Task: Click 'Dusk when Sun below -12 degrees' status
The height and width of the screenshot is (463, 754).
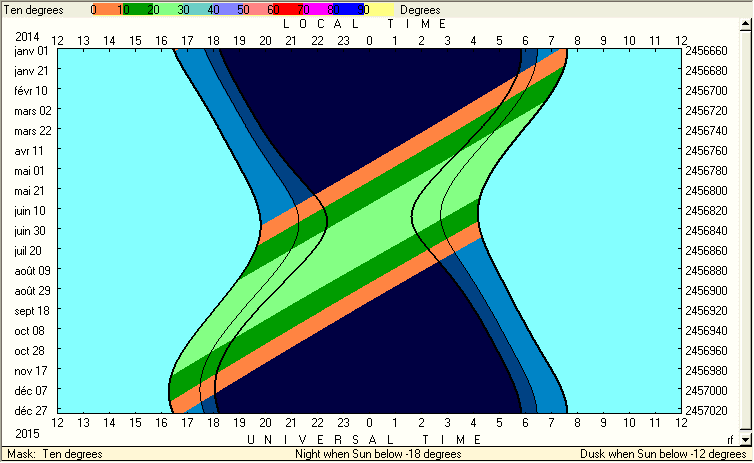Action: 663,454
